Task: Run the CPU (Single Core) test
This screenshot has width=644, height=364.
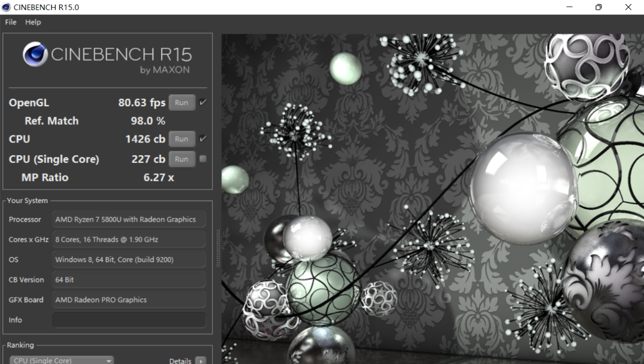Action: [181, 159]
